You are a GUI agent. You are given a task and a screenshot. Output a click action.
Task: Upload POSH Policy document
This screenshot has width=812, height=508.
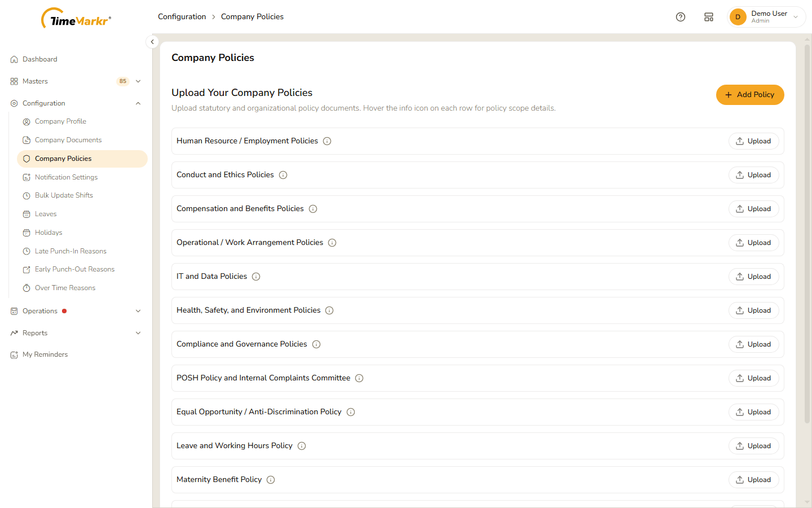tap(753, 378)
